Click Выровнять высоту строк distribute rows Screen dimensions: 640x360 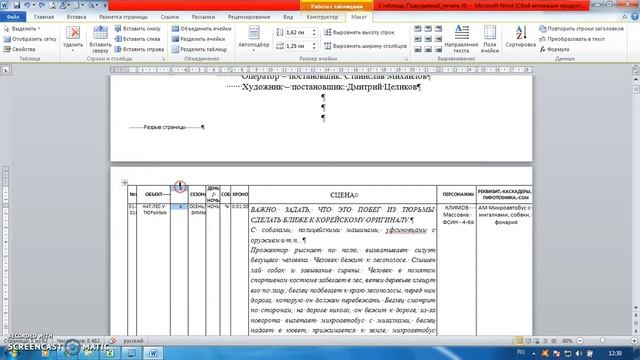(360, 32)
